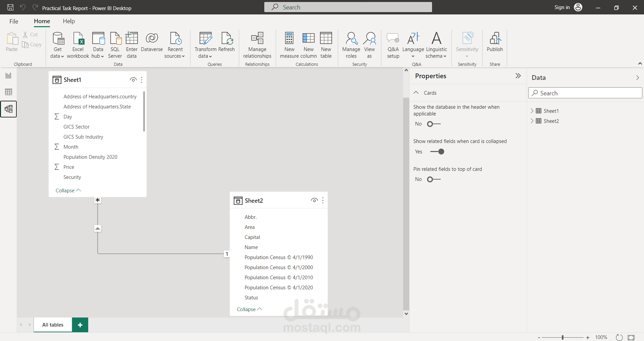Click the Data pane Search field
Screen dimensions: 644x341
(585, 93)
